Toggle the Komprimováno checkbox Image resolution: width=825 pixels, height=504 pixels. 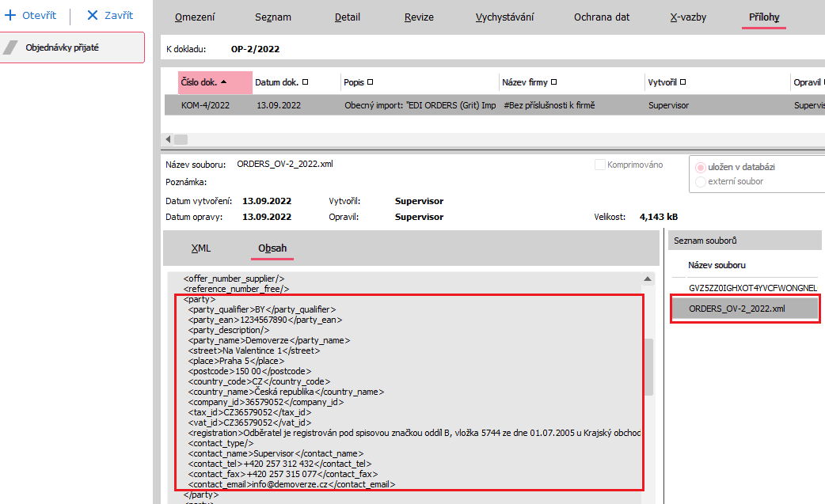[600, 165]
